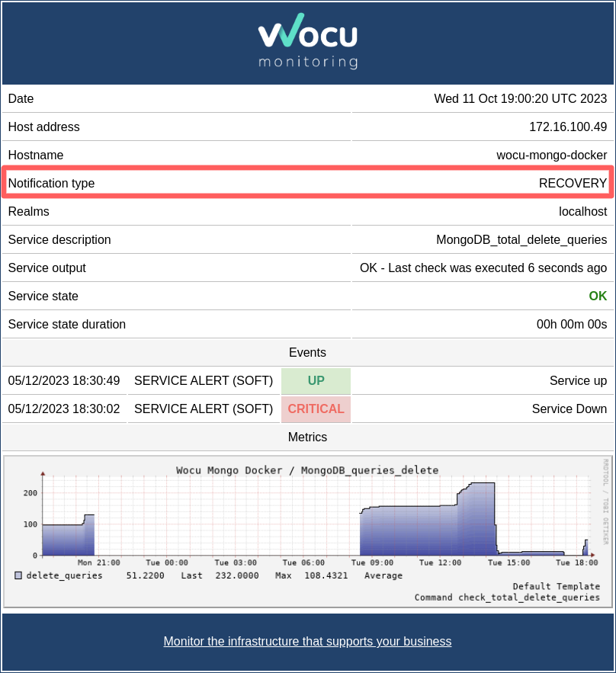Click the Wocu monitoring logo
The width and height of the screenshot is (616, 673).
[308, 41]
